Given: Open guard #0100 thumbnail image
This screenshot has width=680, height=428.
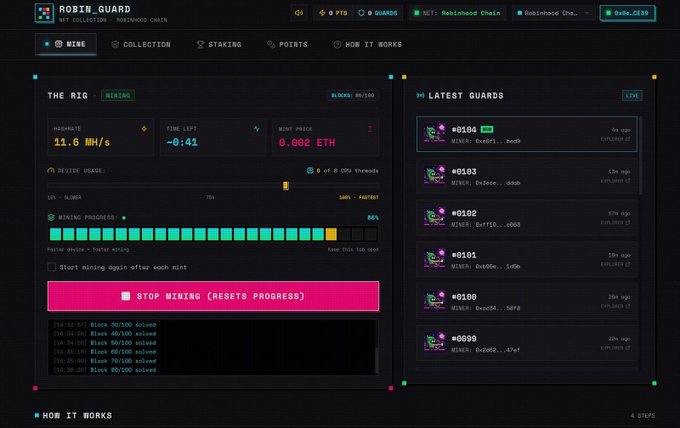Looking at the screenshot, I should tap(435, 301).
